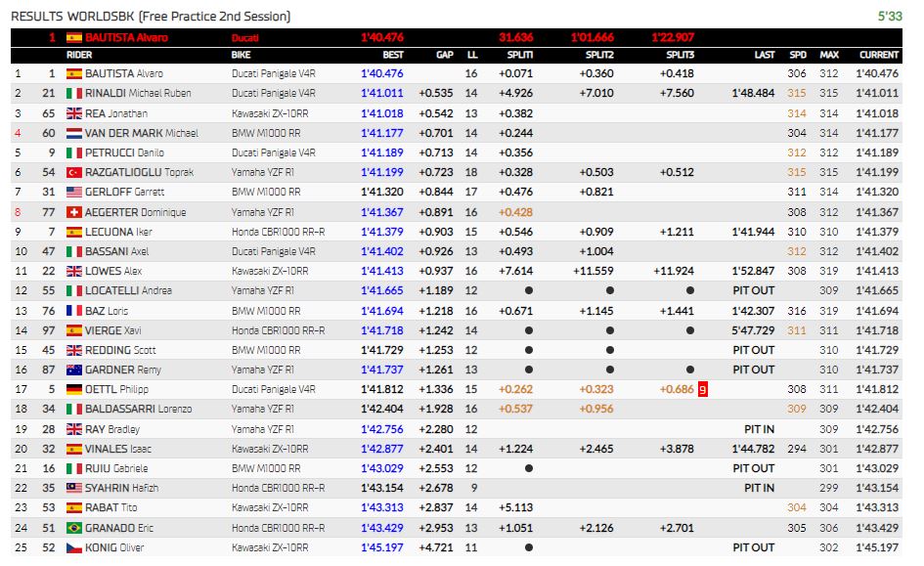Click orange split +0.428 for AEGERTER
Screen dimensions: 924x566
pos(515,212)
